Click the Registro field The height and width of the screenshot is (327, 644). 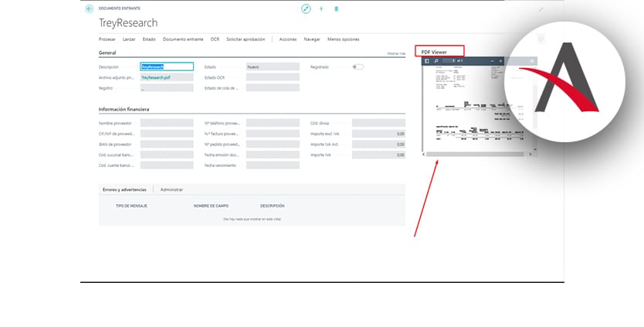tap(167, 88)
